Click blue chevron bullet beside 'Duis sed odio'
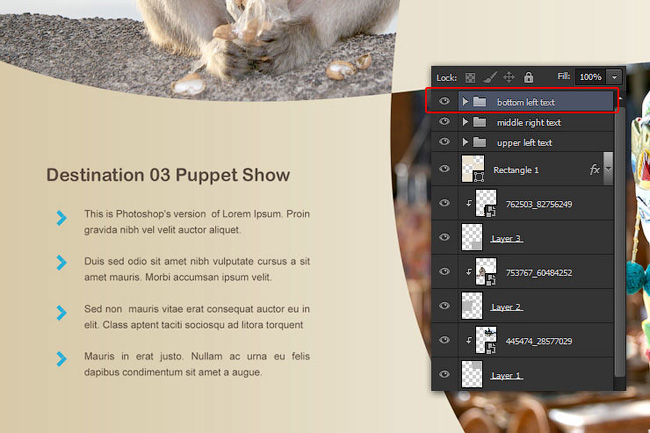 click(61, 262)
